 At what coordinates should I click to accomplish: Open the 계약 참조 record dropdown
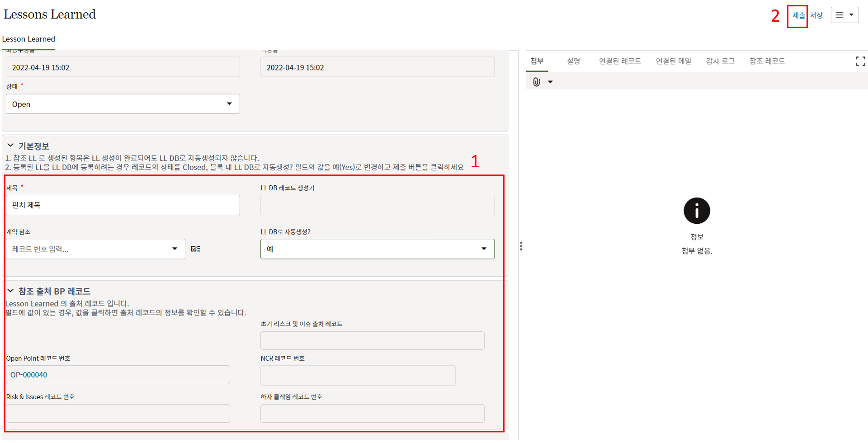(x=175, y=249)
